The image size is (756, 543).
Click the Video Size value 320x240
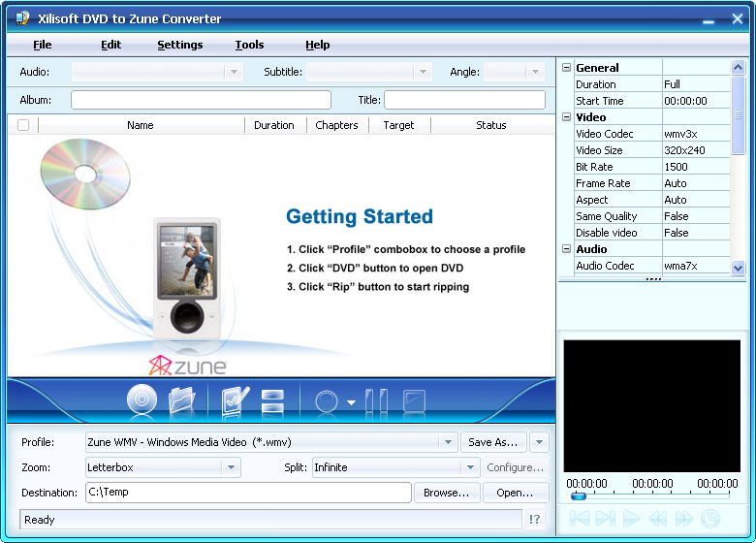(696, 150)
